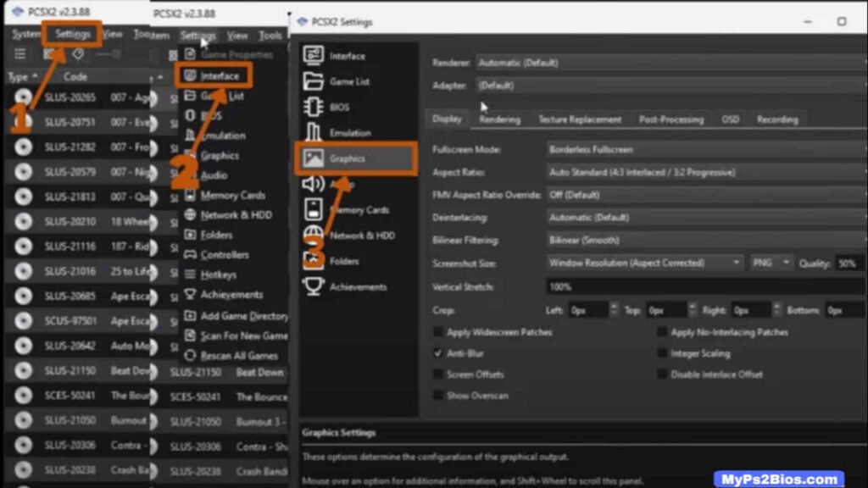Viewport: 868px width, 488px height.
Task: Click Hotkeys keyboard icon in dropdown menu
Action: click(x=190, y=274)
